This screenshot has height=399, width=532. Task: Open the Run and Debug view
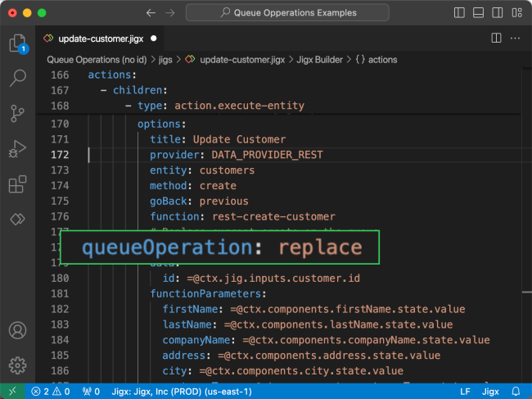(17, 149)
